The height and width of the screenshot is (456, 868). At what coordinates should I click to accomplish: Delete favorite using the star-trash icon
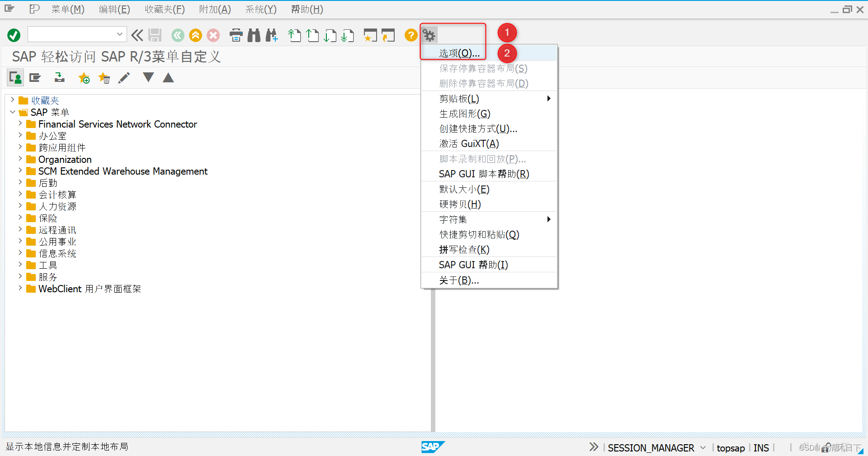[104, 78]
